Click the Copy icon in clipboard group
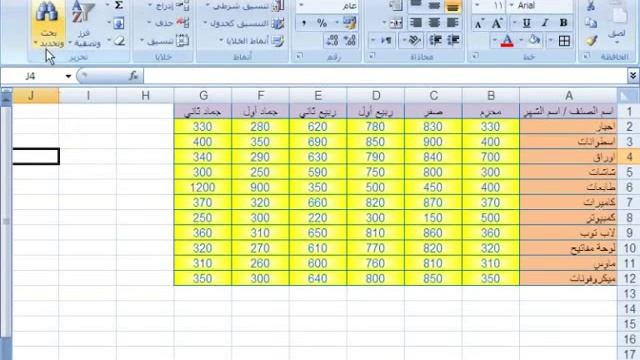 tap(591, 23)
